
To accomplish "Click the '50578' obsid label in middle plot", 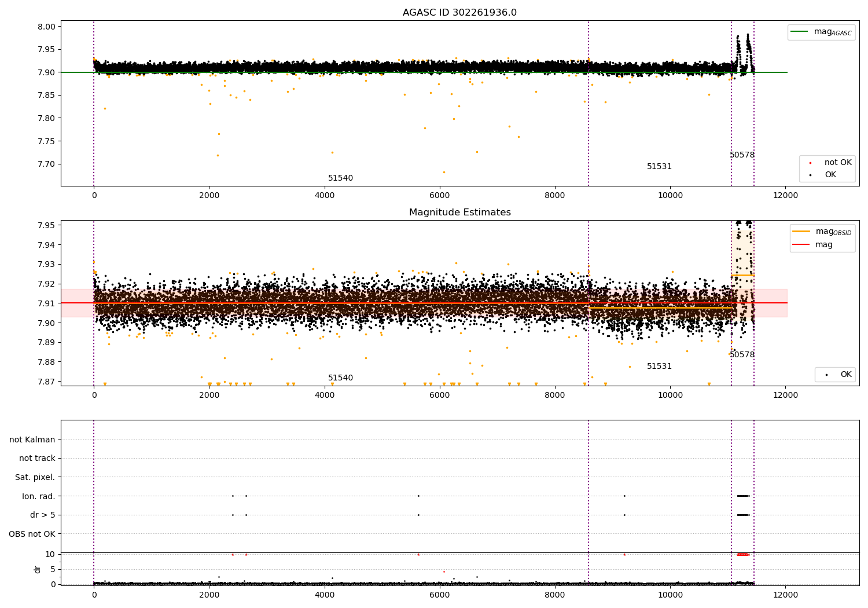I will pyautogui.click(x=742, y=355).
